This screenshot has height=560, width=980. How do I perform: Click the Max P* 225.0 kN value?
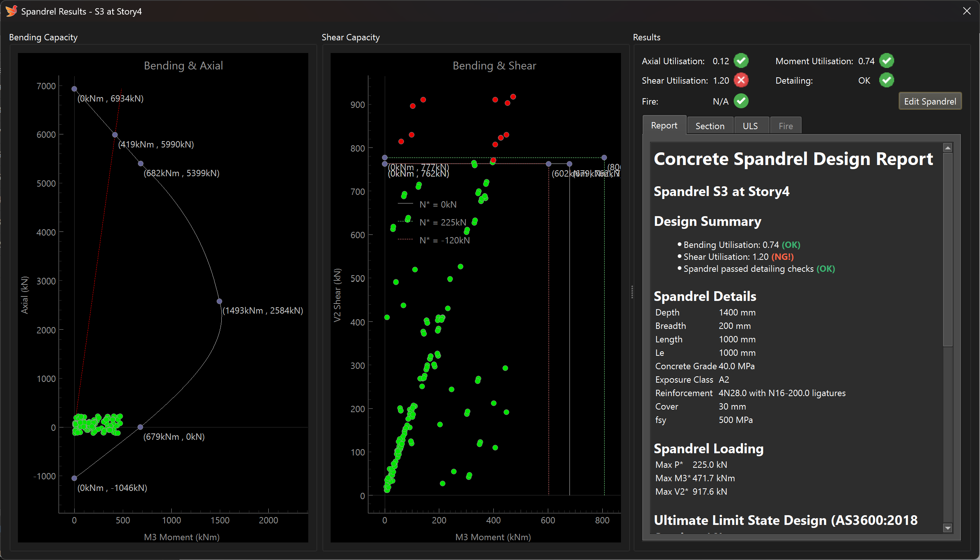[x=710, y=465]
